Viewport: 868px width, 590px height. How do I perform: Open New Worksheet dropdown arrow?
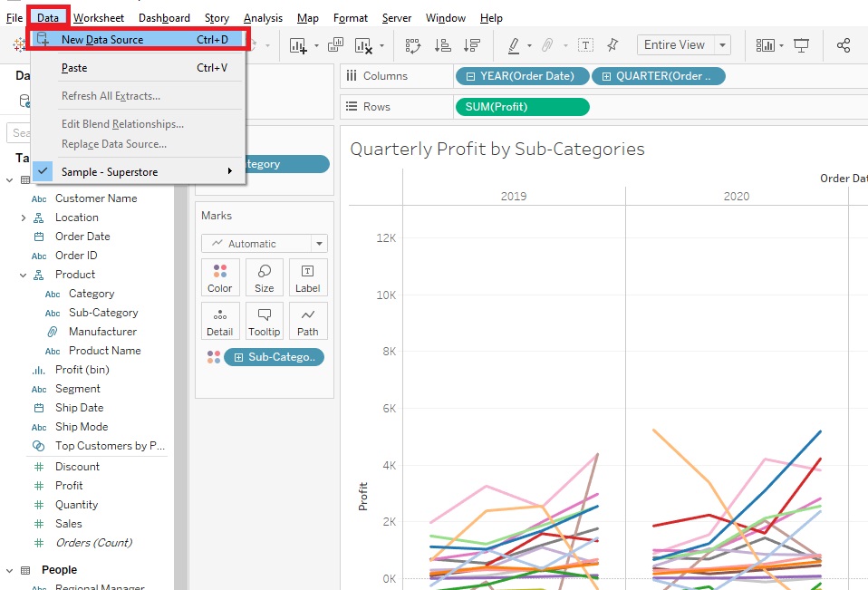(x=316, y=45)
